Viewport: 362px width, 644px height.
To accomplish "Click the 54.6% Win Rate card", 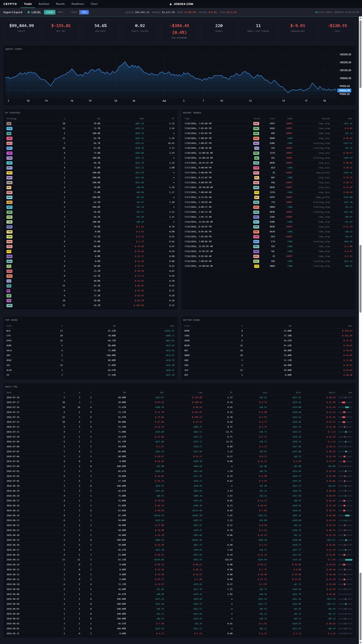I will click(100, 31).
